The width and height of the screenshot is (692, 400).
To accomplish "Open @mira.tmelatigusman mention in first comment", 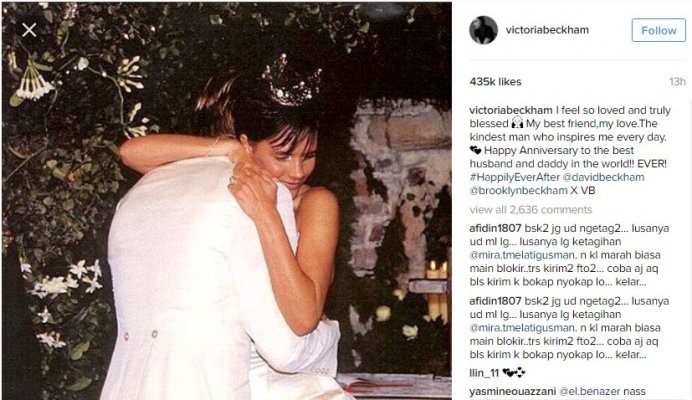I will point(522,255).
